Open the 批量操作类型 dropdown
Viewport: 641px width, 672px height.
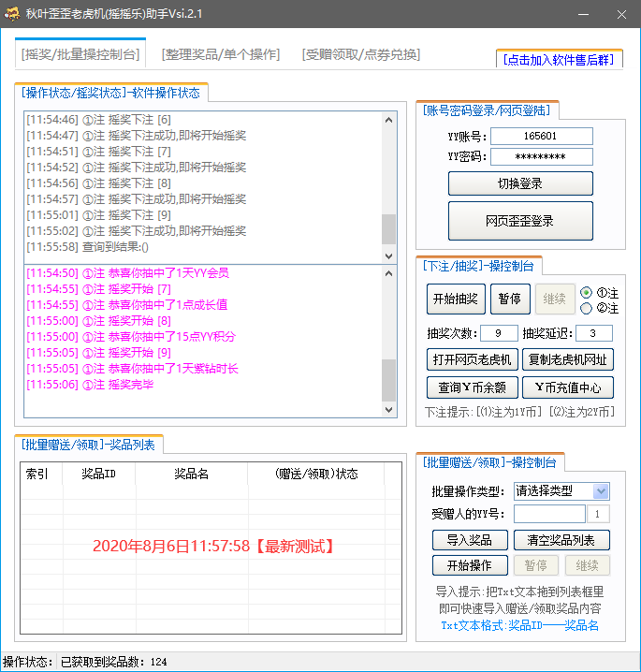[x=600, y=491]
